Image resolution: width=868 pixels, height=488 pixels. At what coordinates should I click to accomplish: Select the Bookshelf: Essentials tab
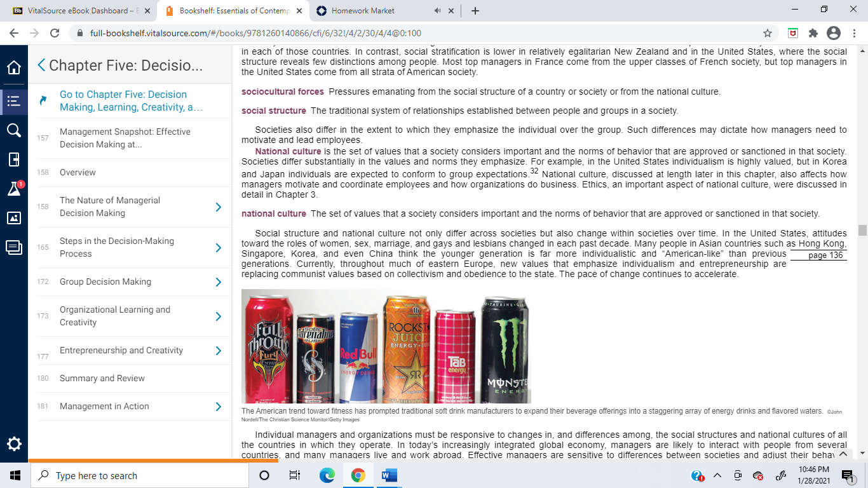pos(233,11)
